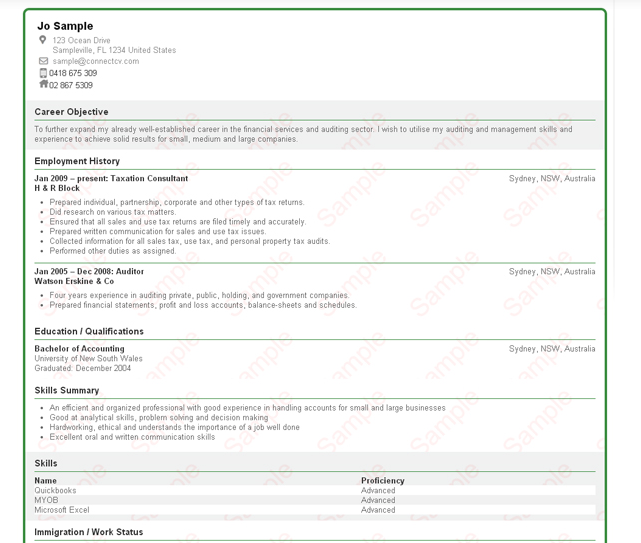The image size is (641, 543).
Task: Click Sydney, NSW, Australia beside Taxation Consultant
Action: tap(552, 179)
